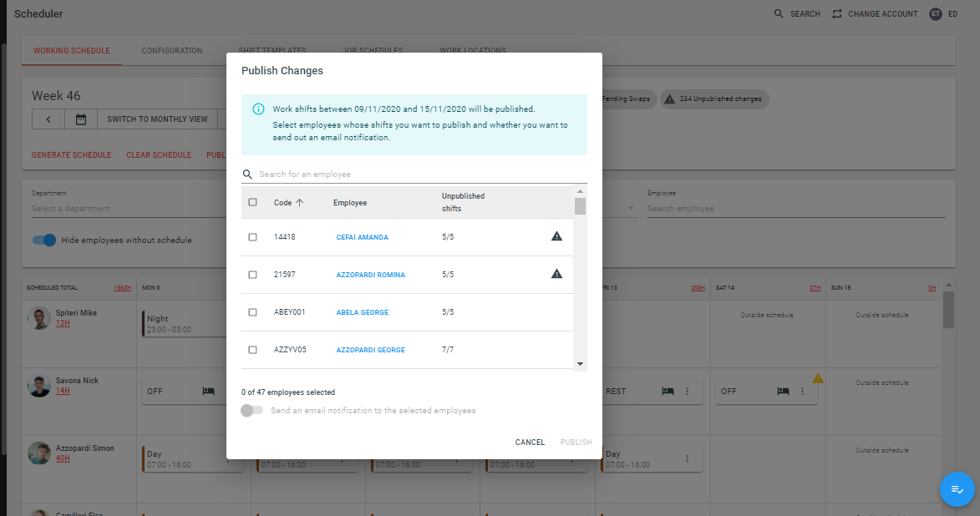Click Azzopardi Simon 40H hours link
Viewport: 980px width, 516px height.
tap(63, 458)
